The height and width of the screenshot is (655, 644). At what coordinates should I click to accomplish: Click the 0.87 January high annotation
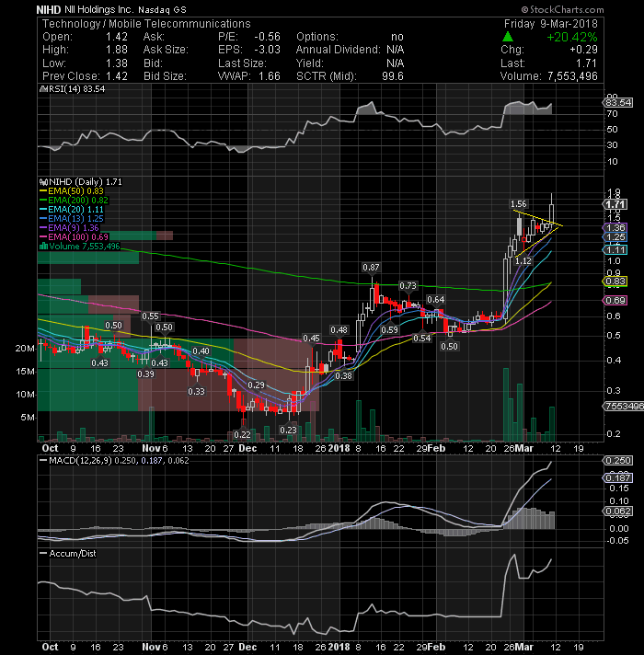(371, 268)
